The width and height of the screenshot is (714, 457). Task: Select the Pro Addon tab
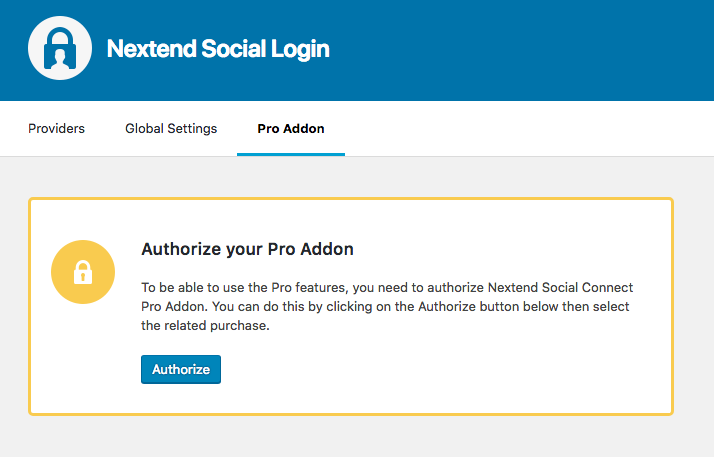[290, 129]
